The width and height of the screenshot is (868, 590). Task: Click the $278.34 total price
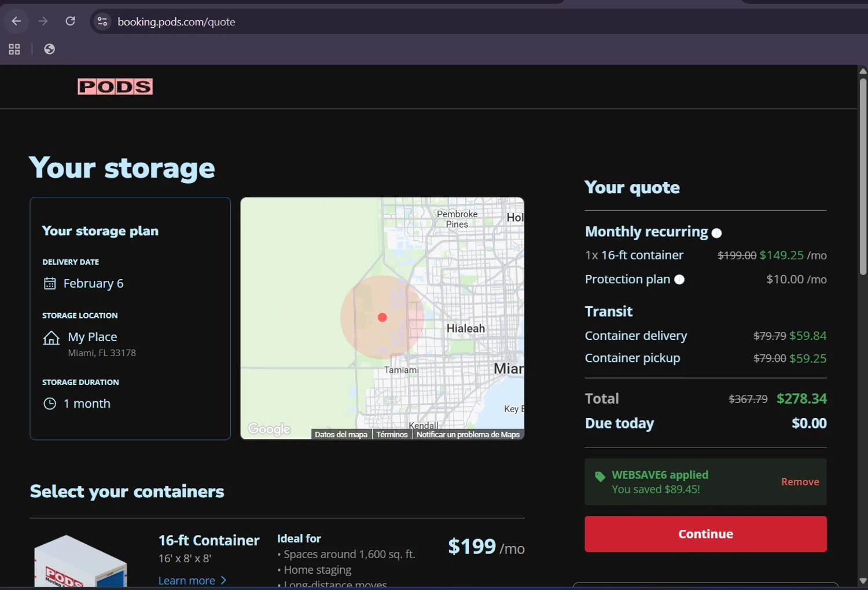tap(801, 398)
